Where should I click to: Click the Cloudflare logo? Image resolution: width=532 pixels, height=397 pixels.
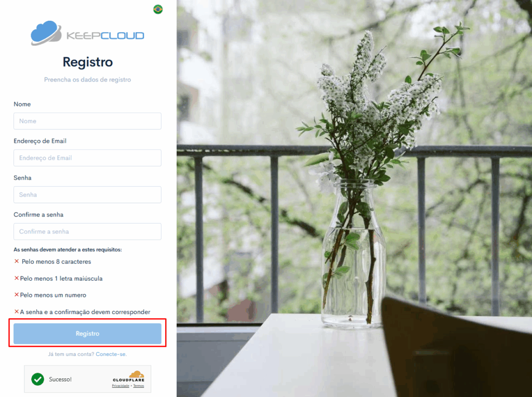pos(129,376)
